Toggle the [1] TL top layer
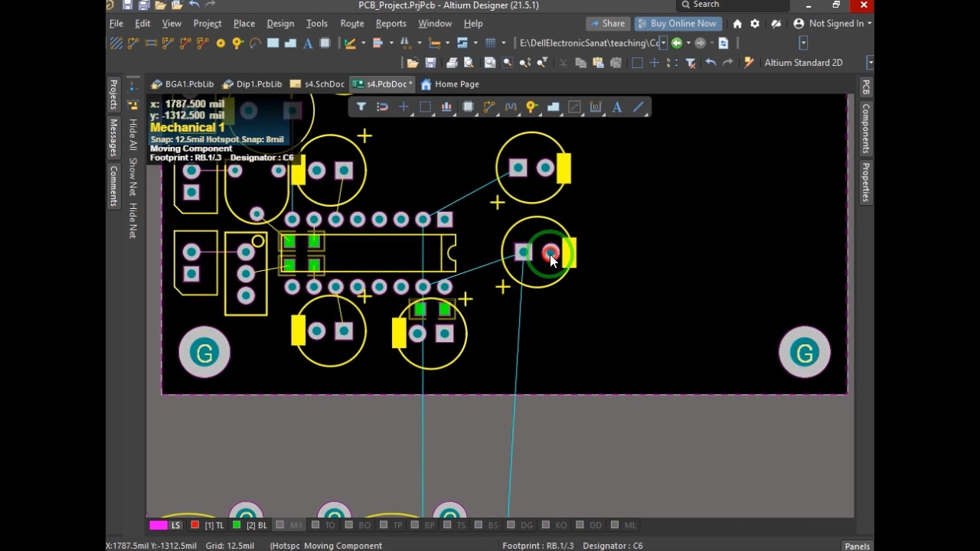This screenshot has width=980, height=551. pyautogui.click(x=208, y=526)
